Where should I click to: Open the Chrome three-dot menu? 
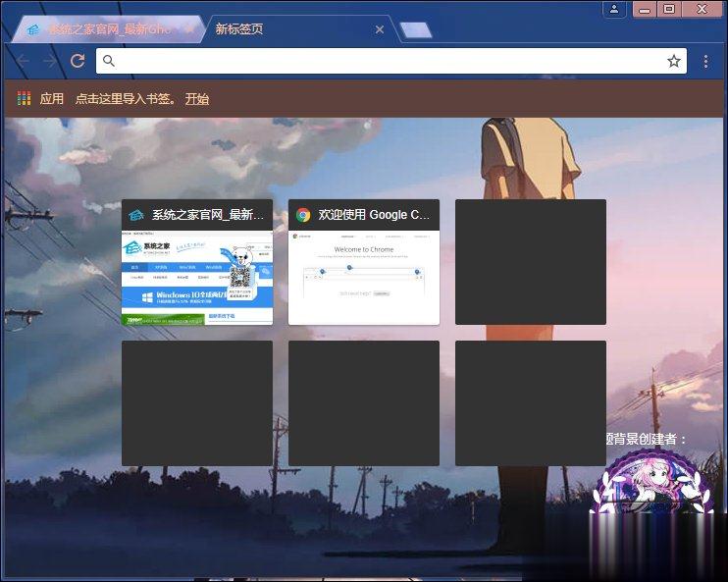pyautogui.click(x=705, y=61)
